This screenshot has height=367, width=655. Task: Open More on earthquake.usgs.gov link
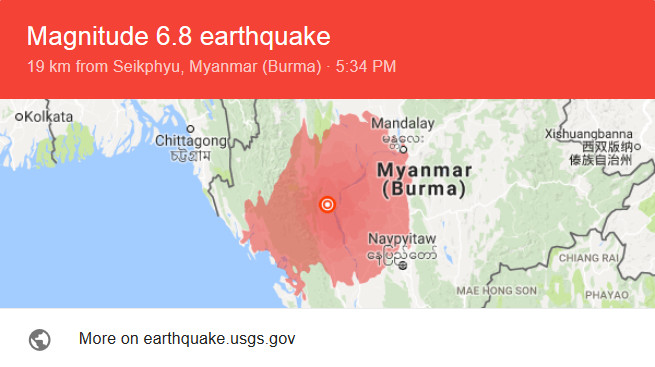(187, 339)
